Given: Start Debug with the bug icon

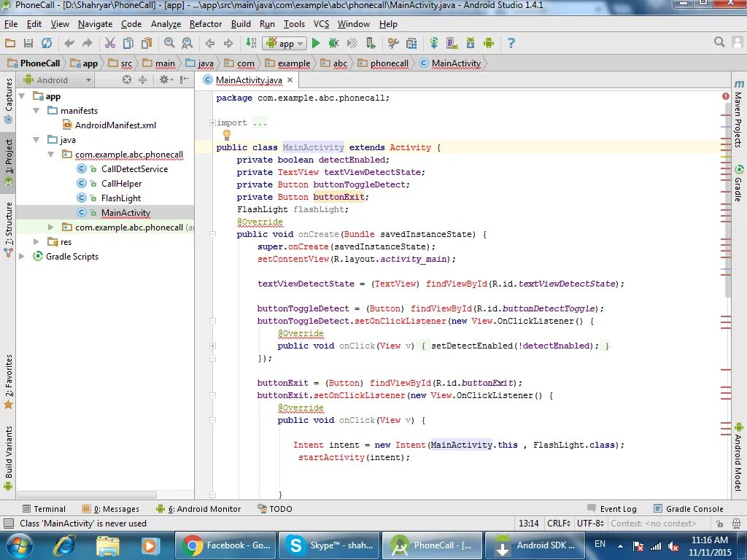Looking at the screenshot, I should click(x=333, y=43).
